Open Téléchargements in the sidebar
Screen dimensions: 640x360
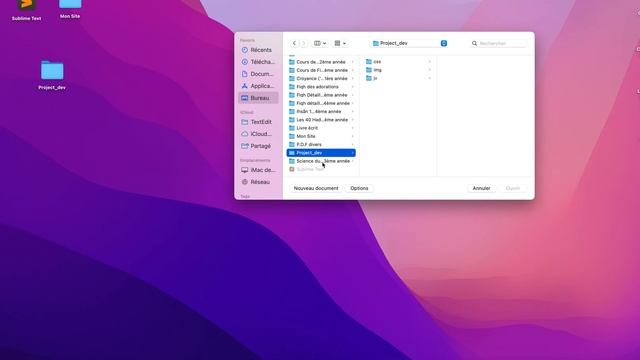[258, 62]
